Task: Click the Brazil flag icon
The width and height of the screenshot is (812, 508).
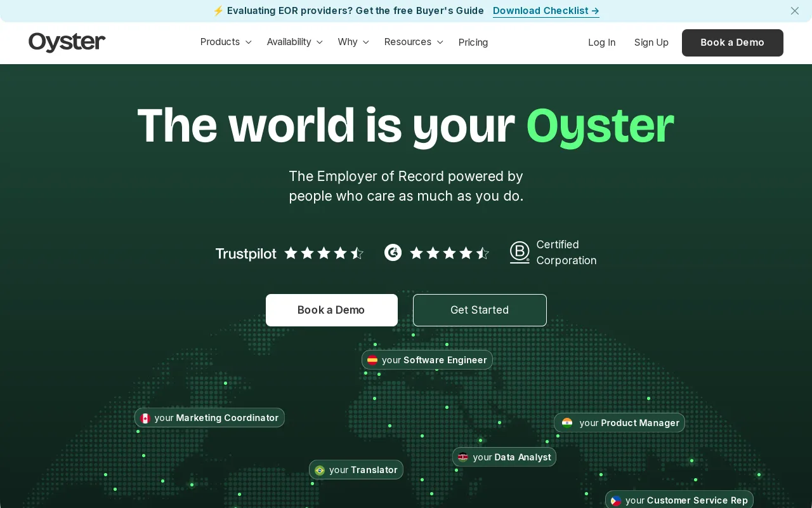Action: [320, 470]
